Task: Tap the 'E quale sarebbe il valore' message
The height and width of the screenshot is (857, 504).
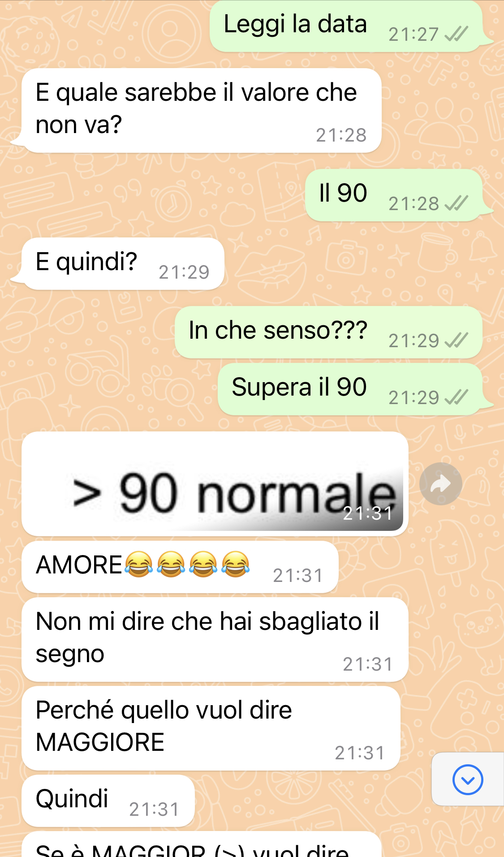Action: pyautogui.click(x=202, y=110)
